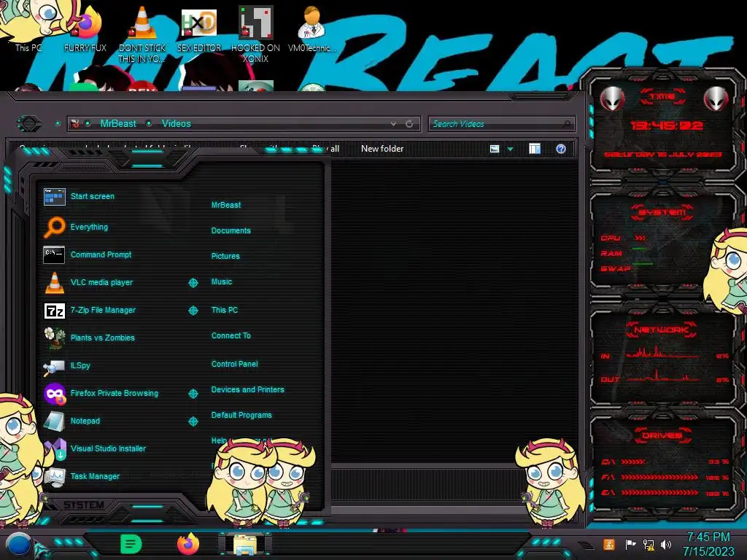Select the HxD editor desktop shortcut
The width and height of the screenshot is (747, 560).
[x=198, y=31]
